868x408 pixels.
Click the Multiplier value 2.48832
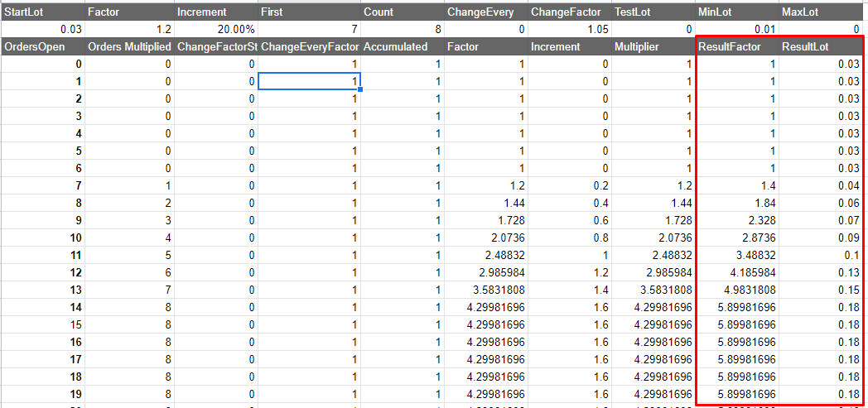(653, 256)
